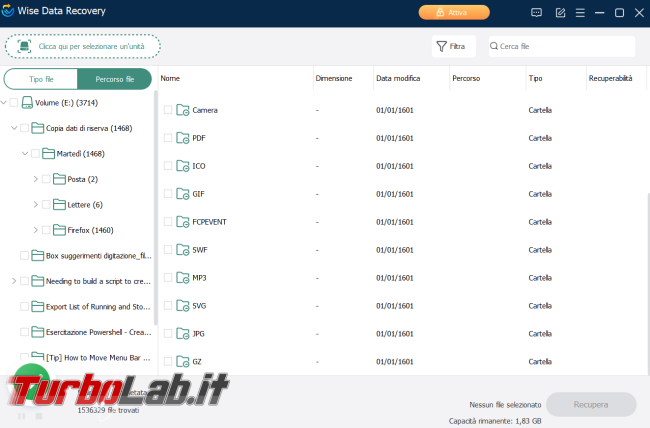Select the MP3 row checkbox

click(x=168, y=277)
